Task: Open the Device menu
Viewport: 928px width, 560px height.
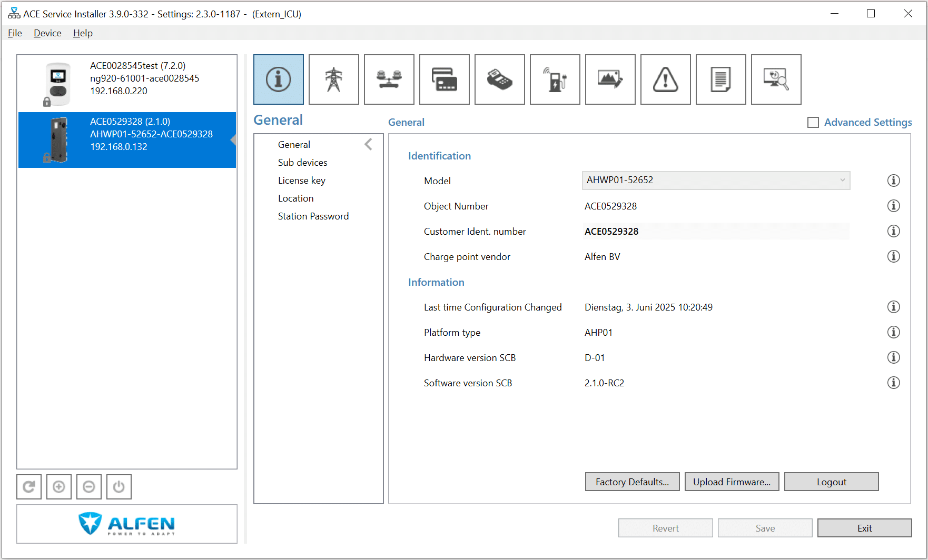Action: (x=47, y=33)
